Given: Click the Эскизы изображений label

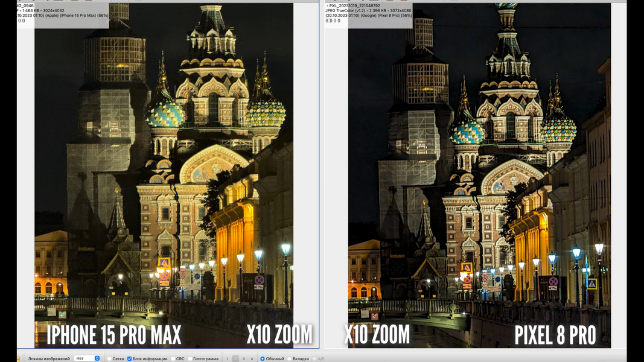Looking at the screenshot, I should pyautogui.click(x=49, y=359).
